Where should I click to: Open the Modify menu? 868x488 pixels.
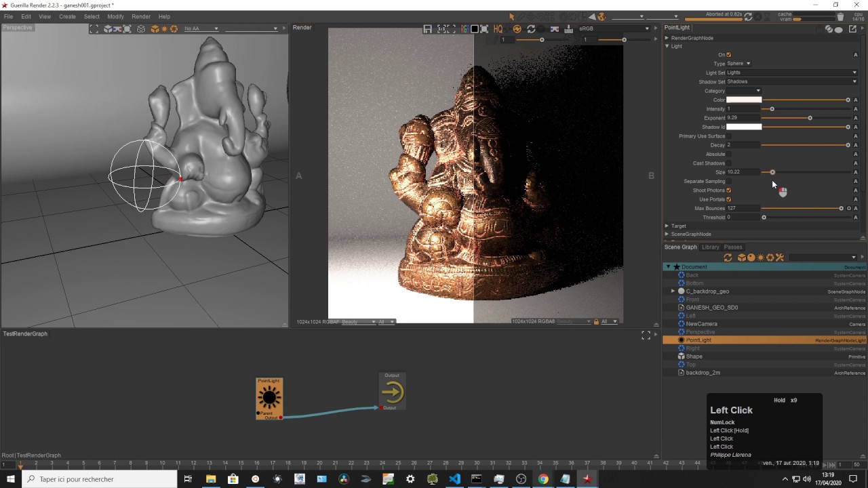[x=115, y=16]
